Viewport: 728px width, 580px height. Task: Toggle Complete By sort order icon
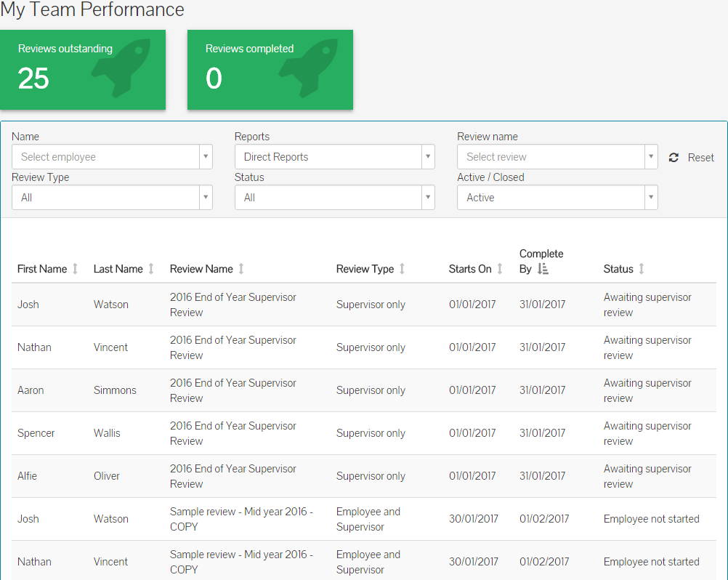(x=543, y=269)
